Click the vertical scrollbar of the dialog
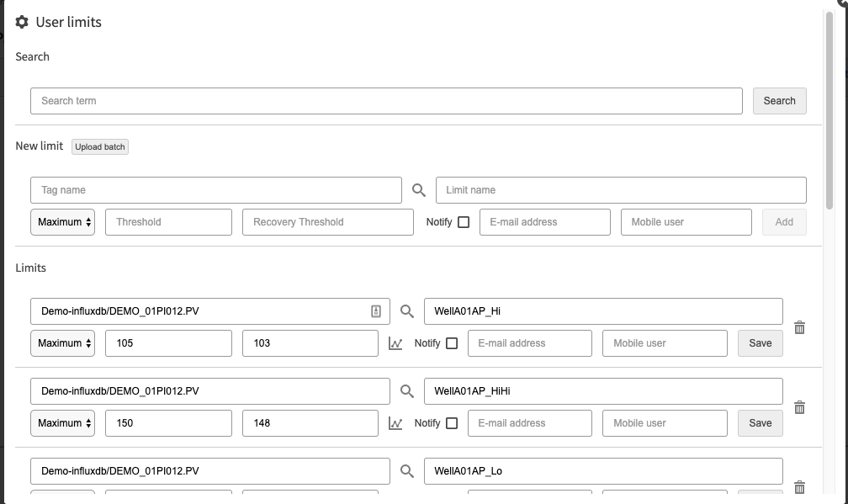848x504 pixels. pyautogui.click(x=829, y=111)
